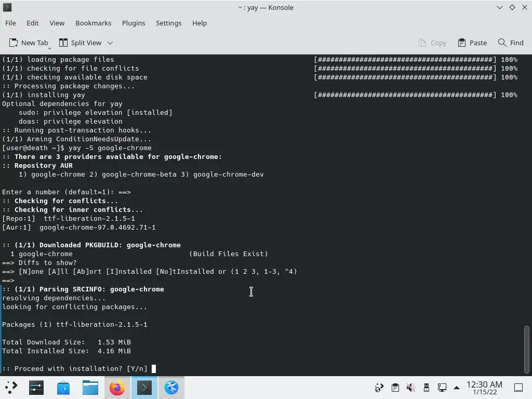
Task: Expand the Split View dropdown chevron
Action: point(110,43)
